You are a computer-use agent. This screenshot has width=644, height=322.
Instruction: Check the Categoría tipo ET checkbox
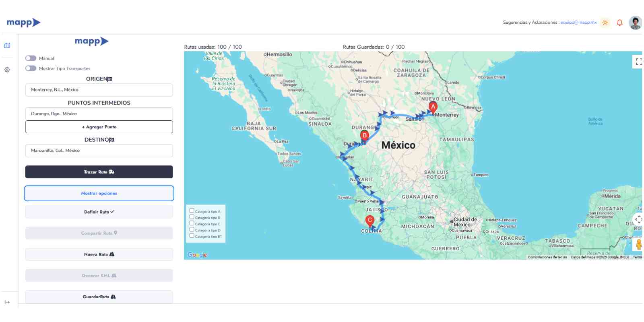[x=192, y=236]
